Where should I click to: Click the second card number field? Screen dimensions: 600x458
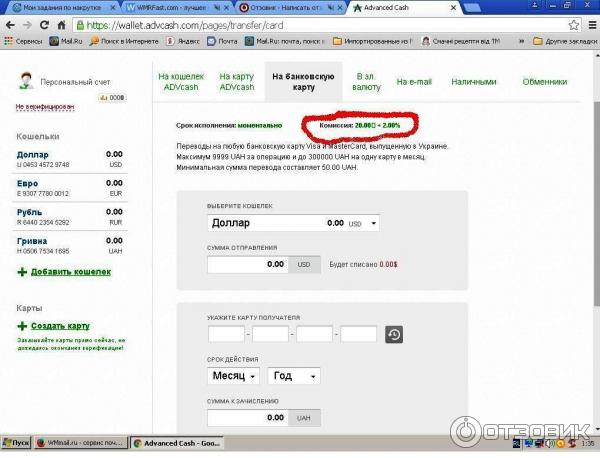[x=270, y=334]
